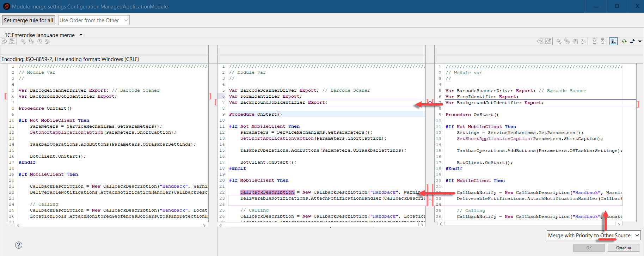Click the help question mark icon
This screenshot has width=644, height=256.
[x=19, y=245]
